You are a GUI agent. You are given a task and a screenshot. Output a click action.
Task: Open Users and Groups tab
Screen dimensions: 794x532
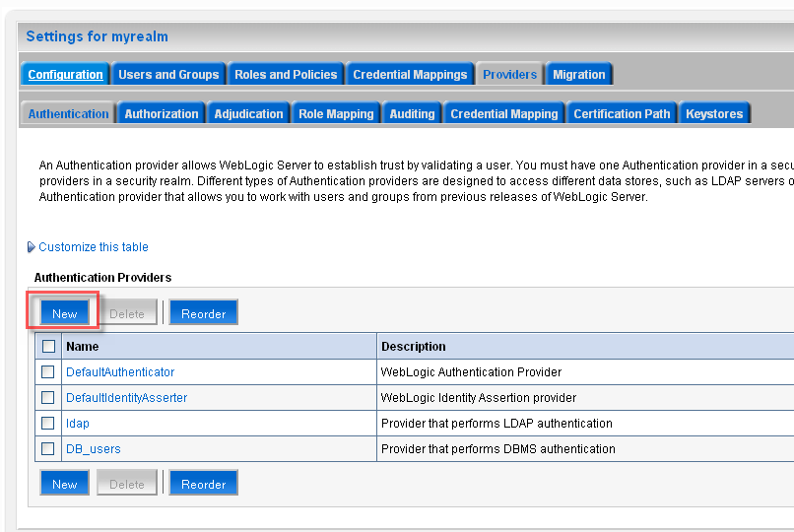(168, 75)
